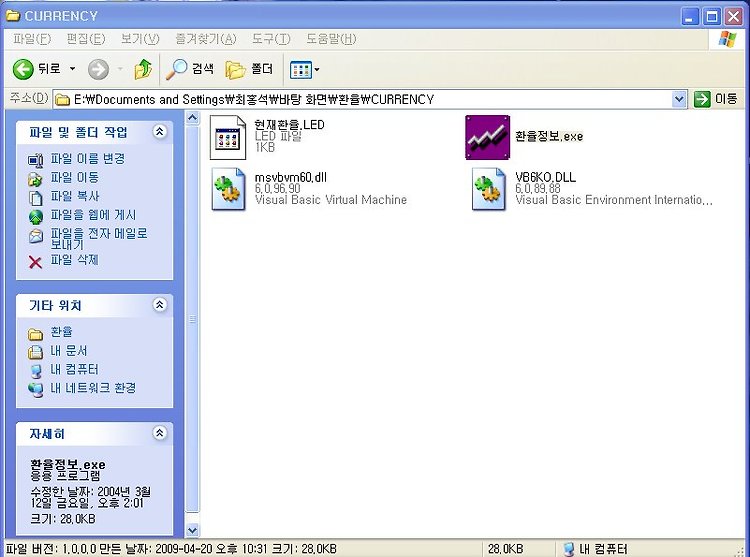The image size is (750, 557).
Task: Click the 내 컴퓨터 status bar icon
Action: pyautogui.click(x=568, y=549)
